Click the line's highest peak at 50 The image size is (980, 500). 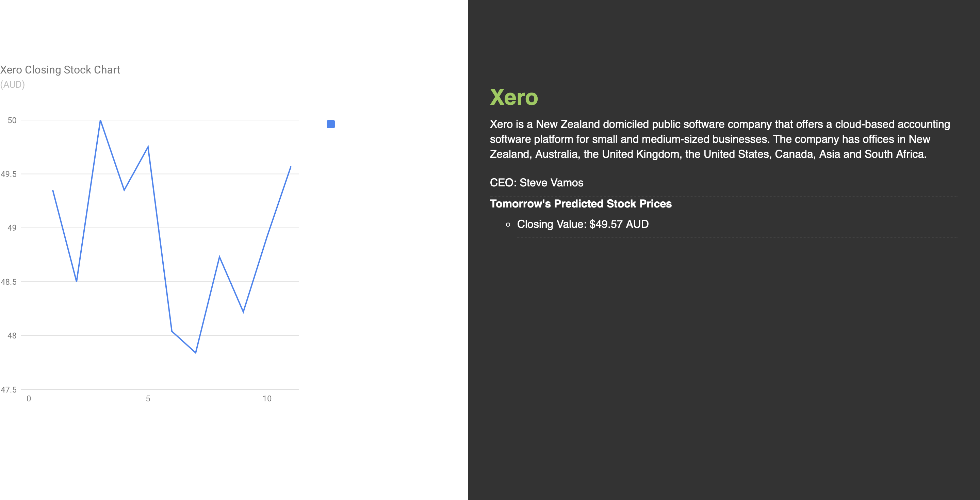point(100,120)
